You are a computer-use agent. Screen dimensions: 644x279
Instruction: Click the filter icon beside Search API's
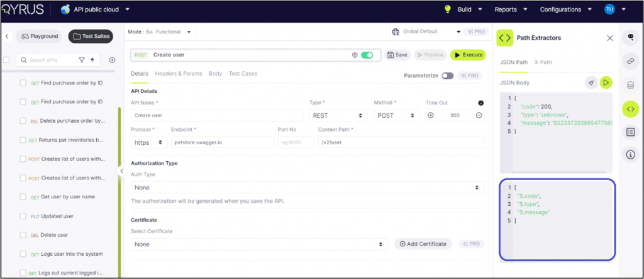(82, 60)
